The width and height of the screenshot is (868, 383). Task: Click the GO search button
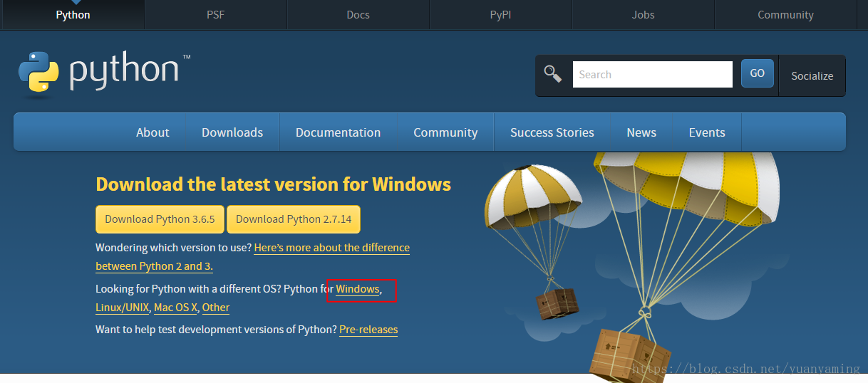tap(758, 73)
